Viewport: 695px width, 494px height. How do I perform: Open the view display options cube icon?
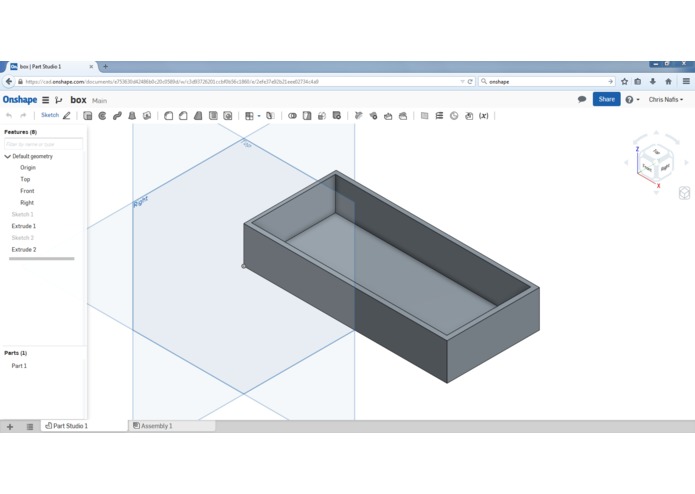click(x=684, y=193)
